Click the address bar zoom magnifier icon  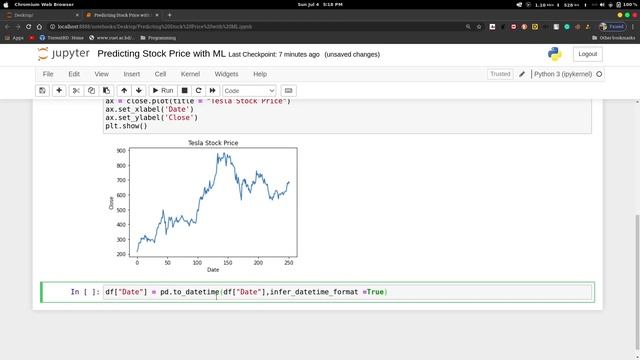[468, 27]
